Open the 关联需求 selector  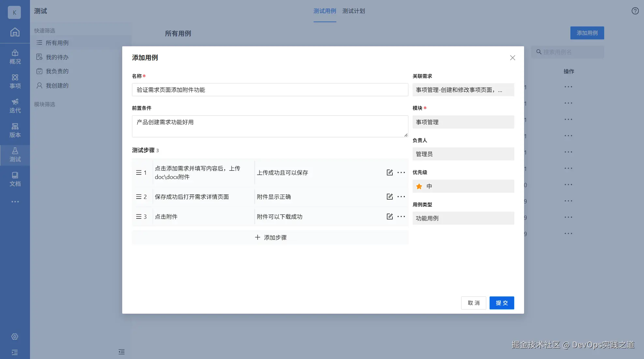463,90
